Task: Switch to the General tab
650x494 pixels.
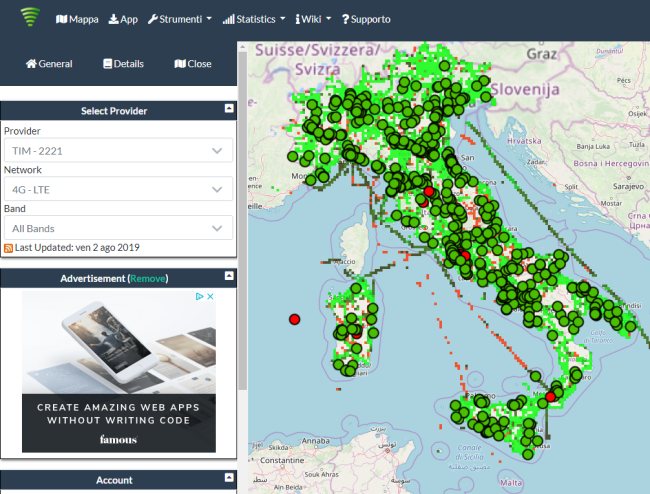Action: pyautogui.click(x=49, y=64)
